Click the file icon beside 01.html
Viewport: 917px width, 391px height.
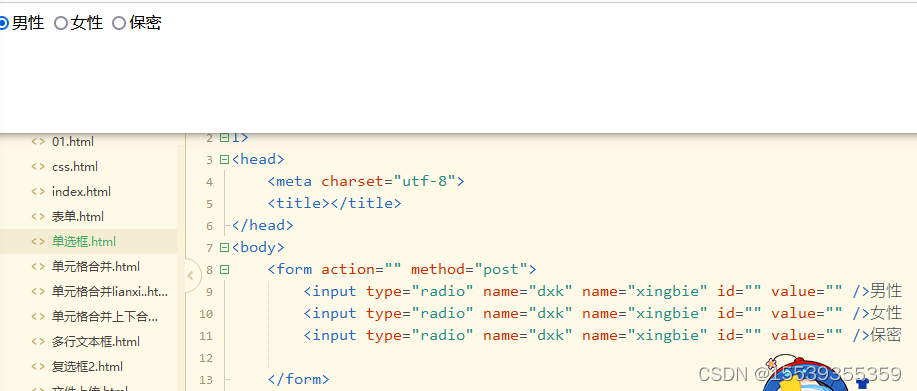point(38,141)
